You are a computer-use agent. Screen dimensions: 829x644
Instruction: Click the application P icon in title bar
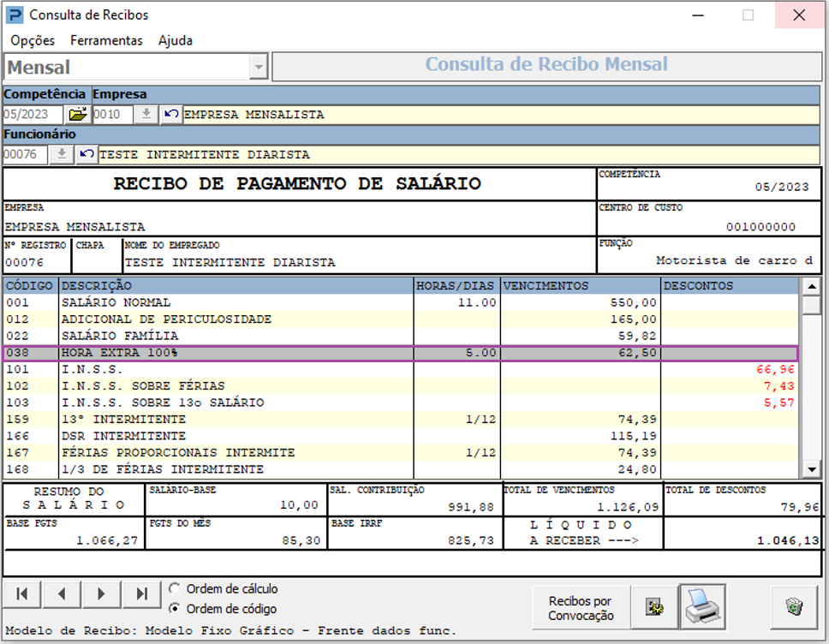[15, 15]
